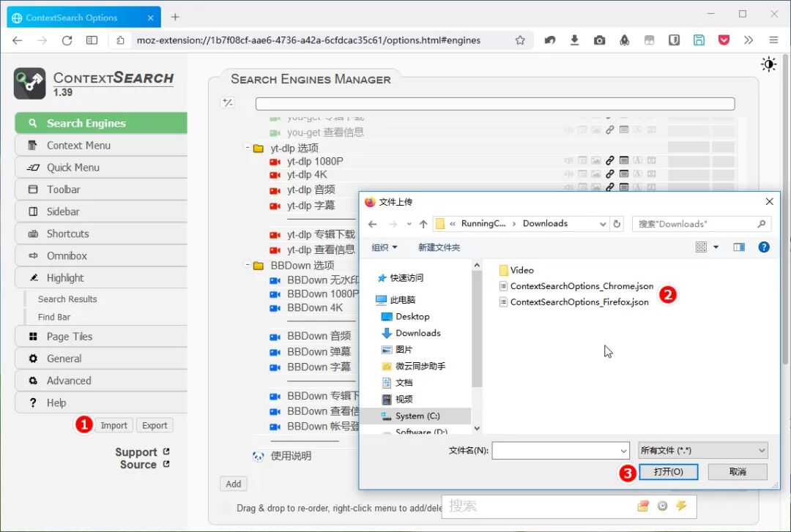791x532 pixels.
Task: Click the teal floppy disk save icon
Action: (699, 40)
